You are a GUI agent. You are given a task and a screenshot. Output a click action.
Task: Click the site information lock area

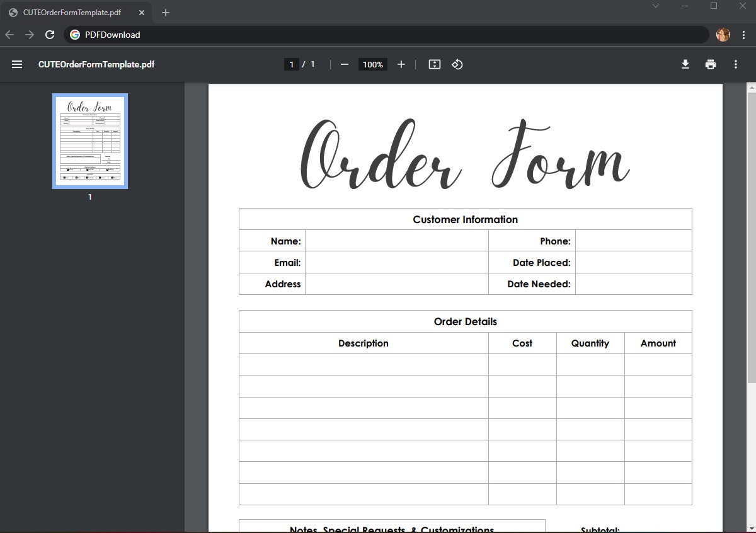[x=75, y=35]
